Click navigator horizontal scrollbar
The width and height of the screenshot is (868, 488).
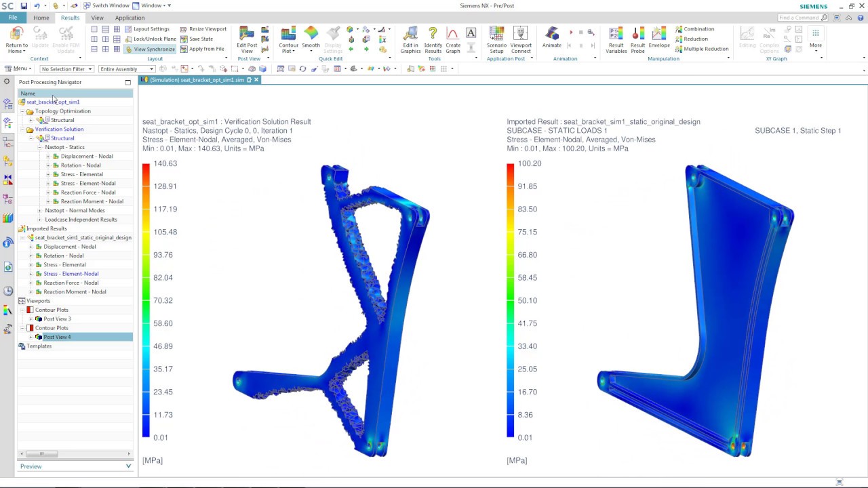pos(41,453)
